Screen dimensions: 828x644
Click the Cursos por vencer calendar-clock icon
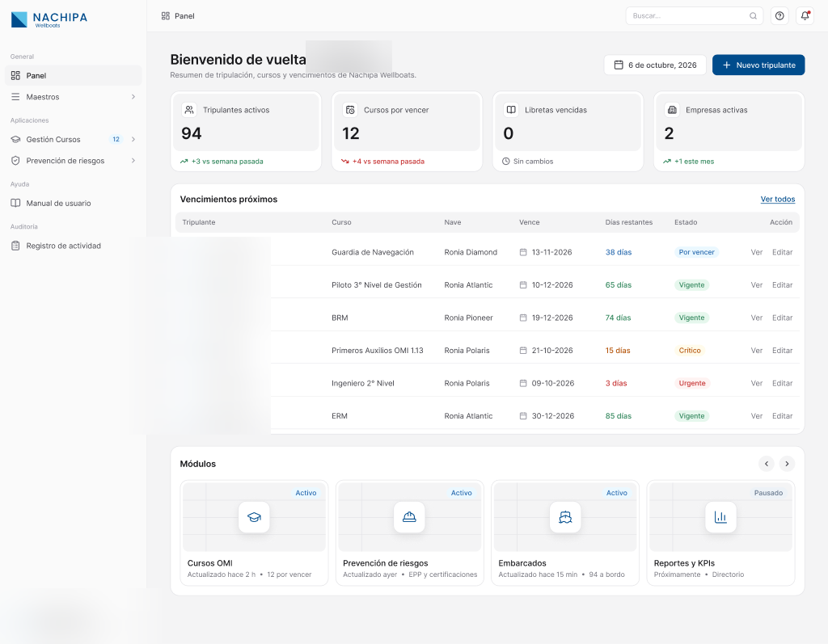[x=350, y=110]
